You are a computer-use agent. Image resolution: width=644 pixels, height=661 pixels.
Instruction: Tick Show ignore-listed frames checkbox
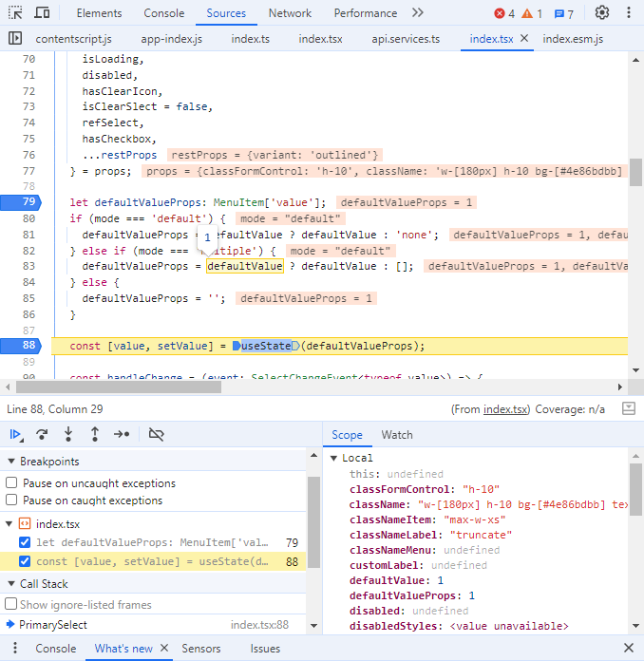pos(11,605)
